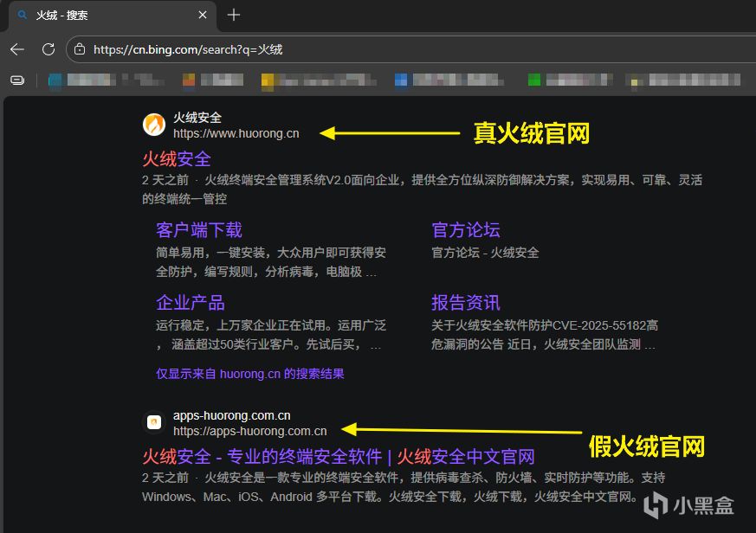The width and height of the screenshot is (756, 533).
Task: Reload the page with the refresh icon
Action: [x=48, y=49]
